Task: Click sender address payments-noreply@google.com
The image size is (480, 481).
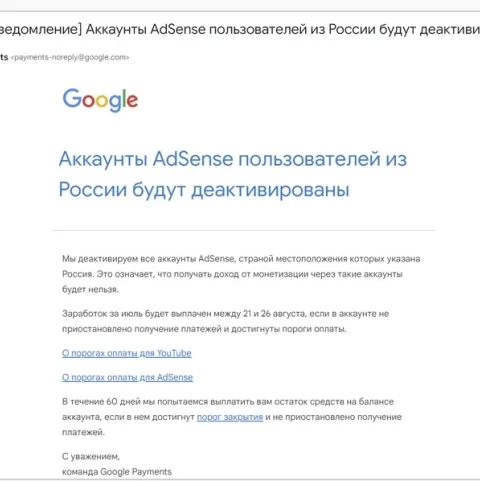Action: click(x=70, y=57)
